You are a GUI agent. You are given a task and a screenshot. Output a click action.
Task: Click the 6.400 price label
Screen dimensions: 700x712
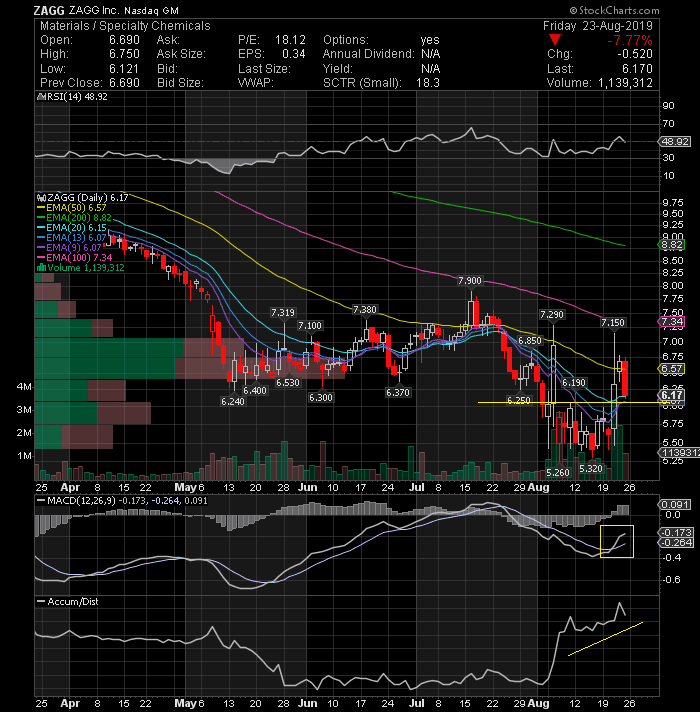coord(255,391)
